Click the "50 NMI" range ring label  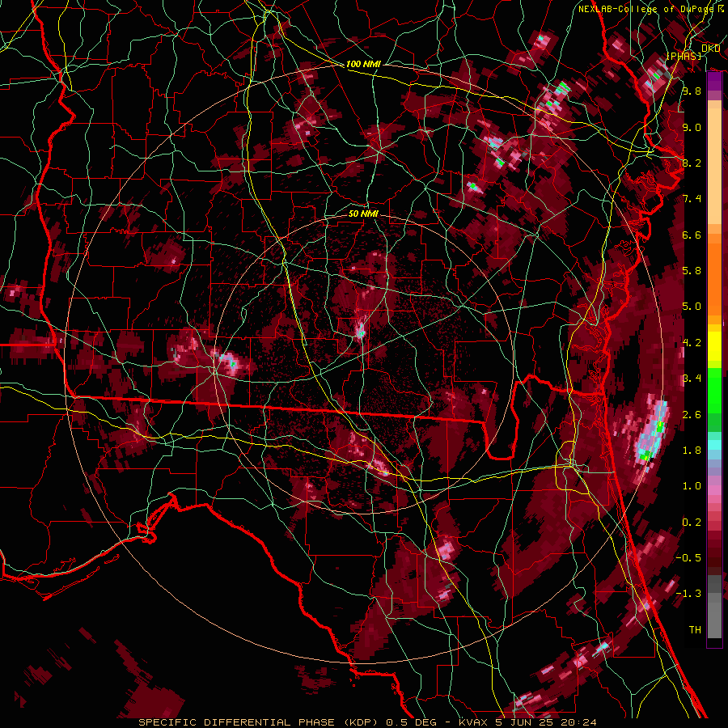363,214
